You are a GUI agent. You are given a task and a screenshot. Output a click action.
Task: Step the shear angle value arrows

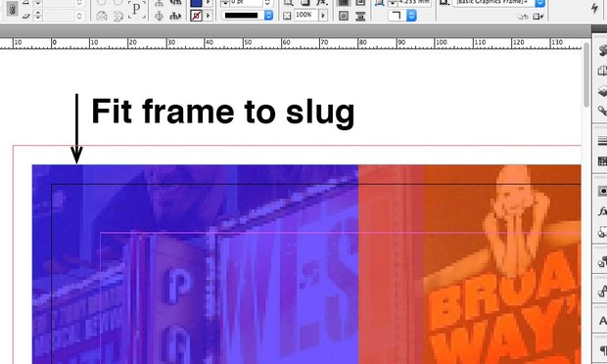(37, 16)
